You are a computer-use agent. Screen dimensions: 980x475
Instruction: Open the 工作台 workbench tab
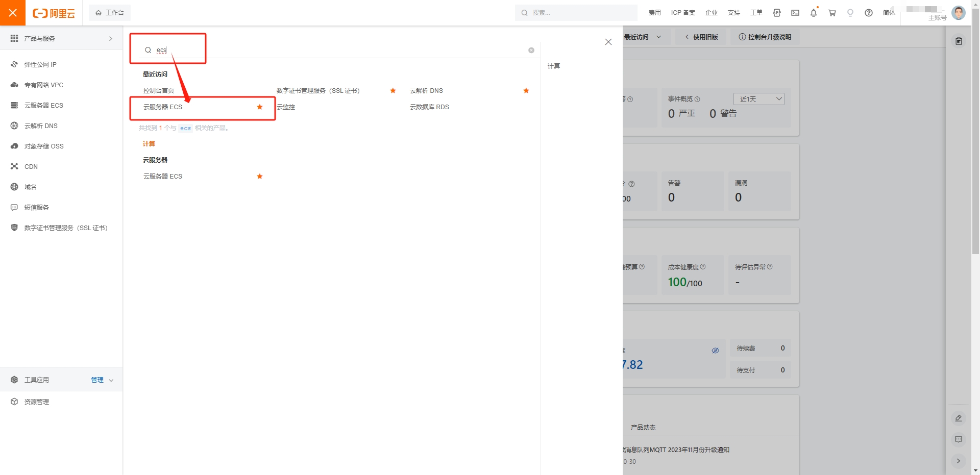(110, 13)
